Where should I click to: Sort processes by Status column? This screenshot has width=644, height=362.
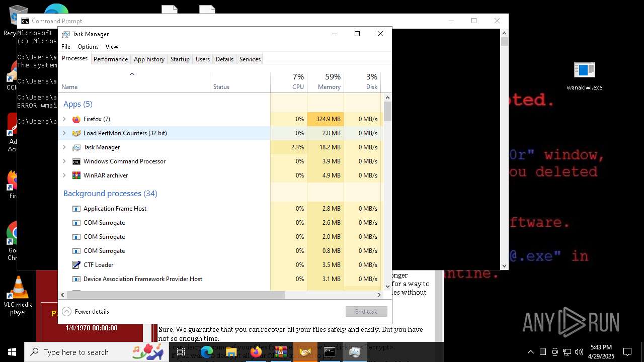(240, 82)
